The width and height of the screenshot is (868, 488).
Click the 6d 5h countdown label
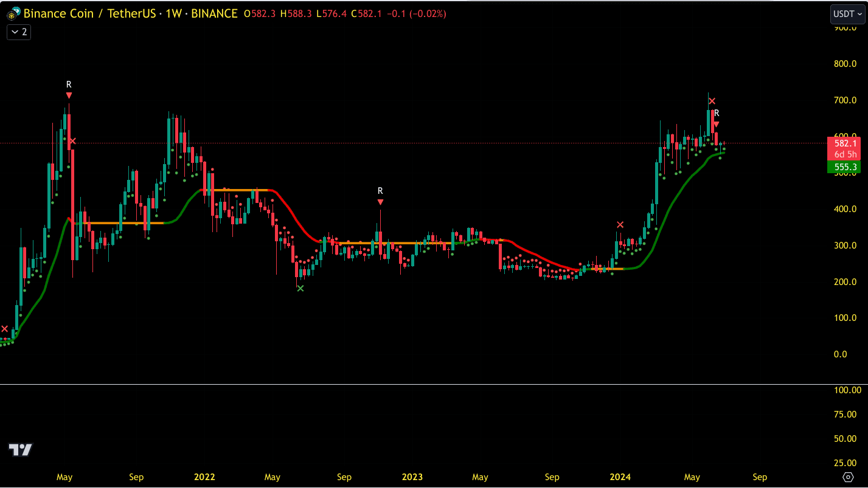point(846,155)
